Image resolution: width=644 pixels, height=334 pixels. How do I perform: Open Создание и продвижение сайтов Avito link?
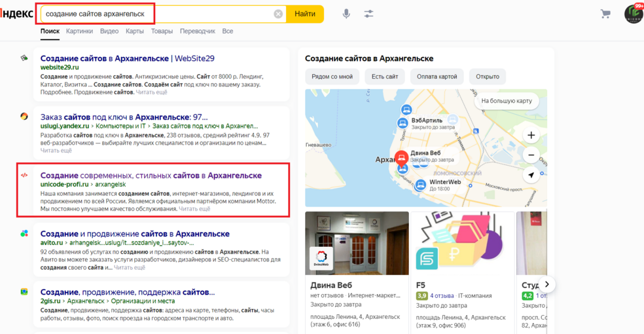click(135, 234)
